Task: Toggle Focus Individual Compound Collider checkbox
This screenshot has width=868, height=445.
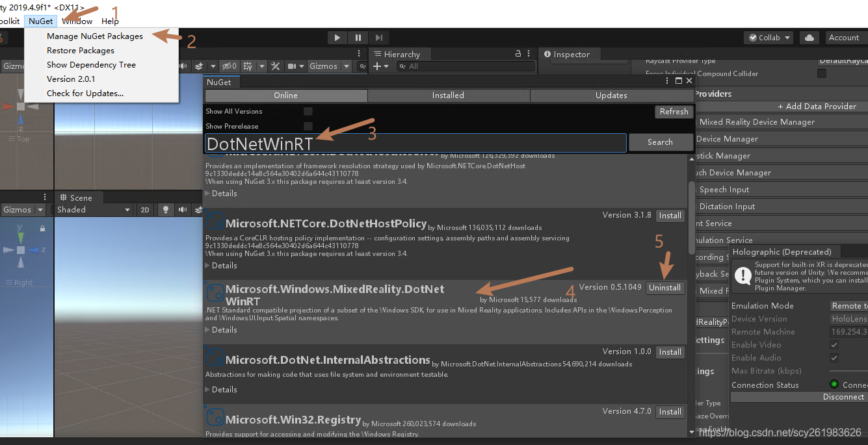Action: [x=822, y=73]
